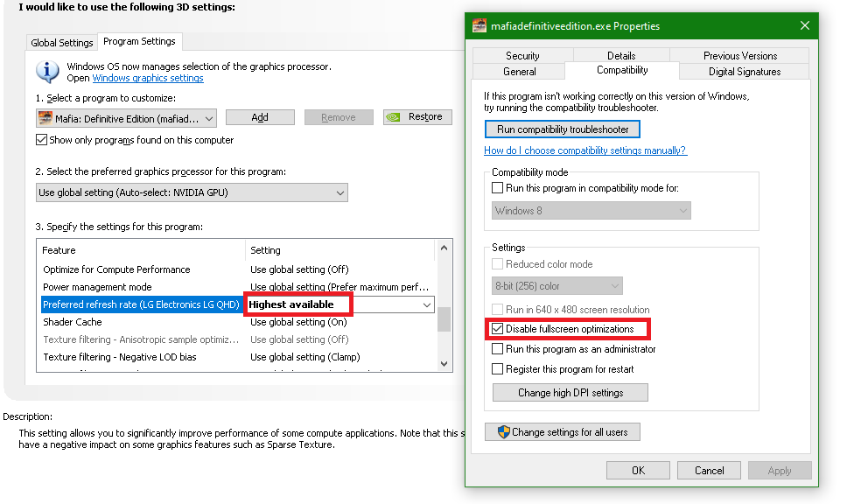Viewport: 847px width, 504px height.
Task: Select the Compatibility tab
Action: point(622,70)
